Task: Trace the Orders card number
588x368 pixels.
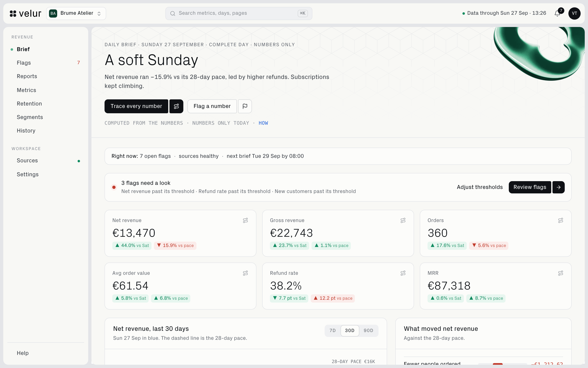Action: (561, 220)
